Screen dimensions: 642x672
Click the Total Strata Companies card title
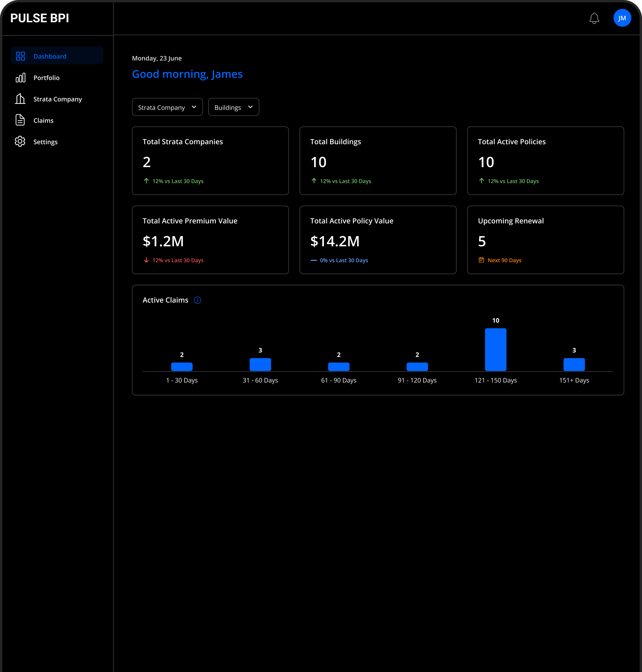click(x=183, y=142)
